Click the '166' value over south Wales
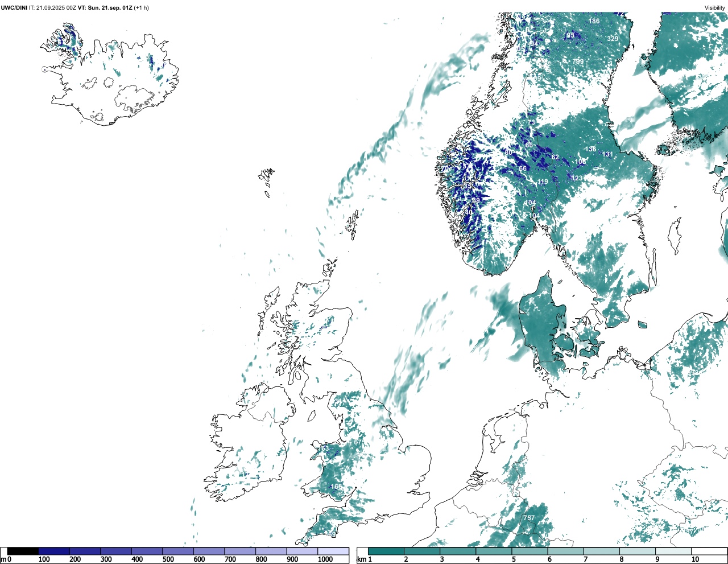 point(336,487)
